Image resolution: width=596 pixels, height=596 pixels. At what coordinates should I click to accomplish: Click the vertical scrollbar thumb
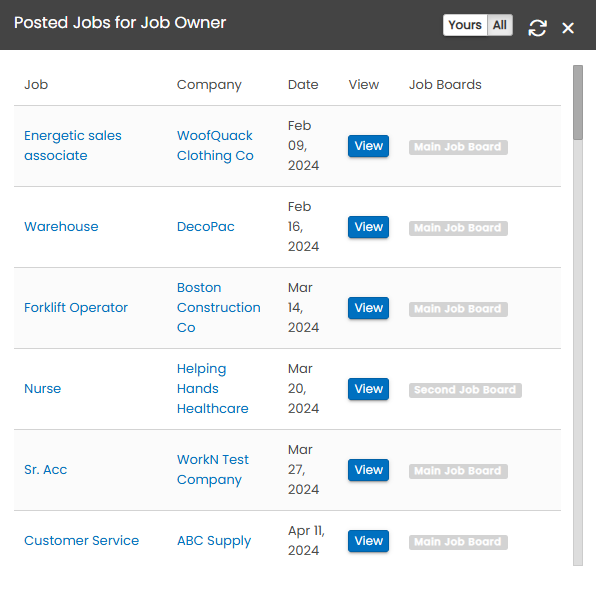(578, 103)
